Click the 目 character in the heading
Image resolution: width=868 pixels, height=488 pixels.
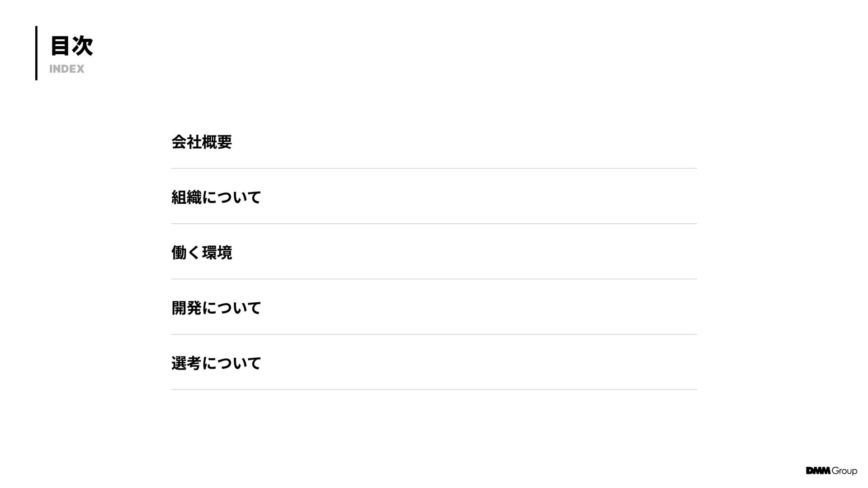(60, 47)
